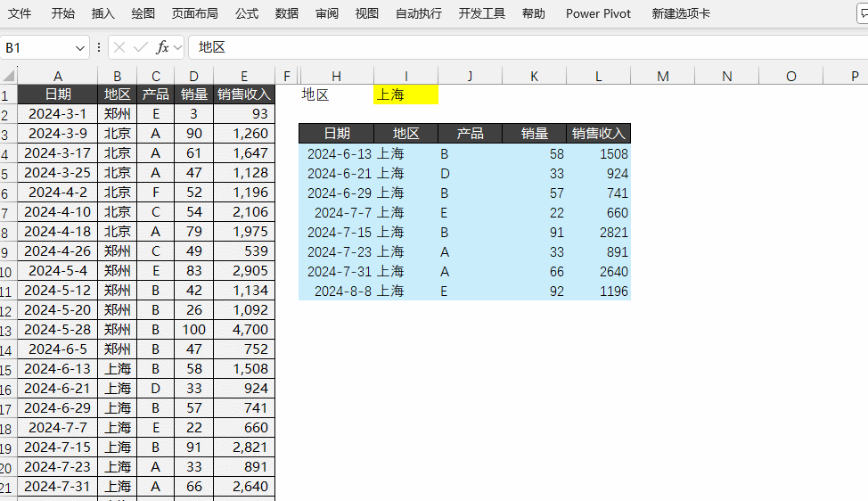Open the 帮助 tab
This screenshot has width=868, height=501.
click(534, 14)
